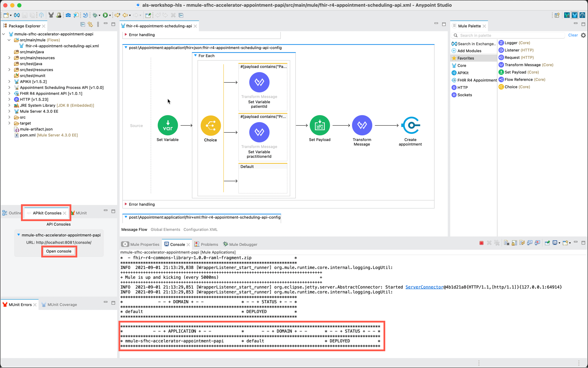This screenshot has width=588, height=368.
Task: Switch to the Problems tab
Action: tap(206, 245)
